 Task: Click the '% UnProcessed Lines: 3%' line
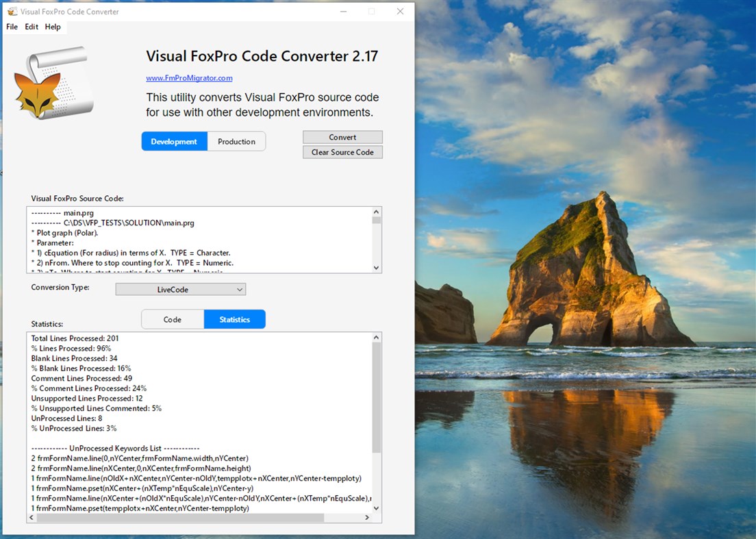tap(74, 428)
